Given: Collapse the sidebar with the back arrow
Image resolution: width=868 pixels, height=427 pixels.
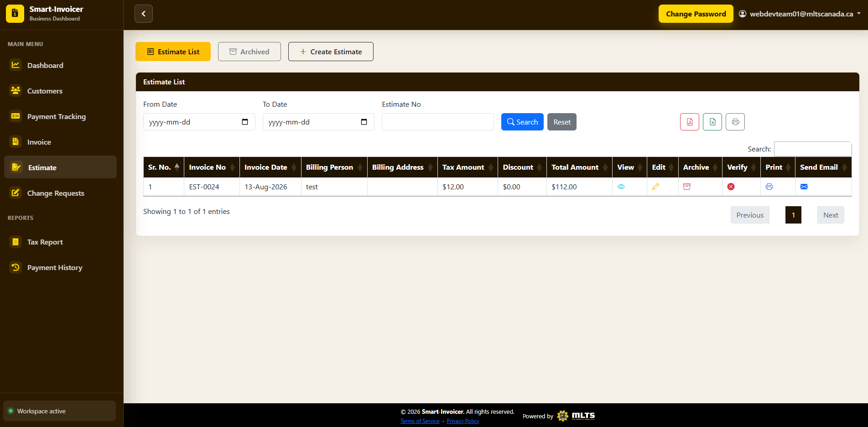Looking at the screenshot, I should click(144, 14).
